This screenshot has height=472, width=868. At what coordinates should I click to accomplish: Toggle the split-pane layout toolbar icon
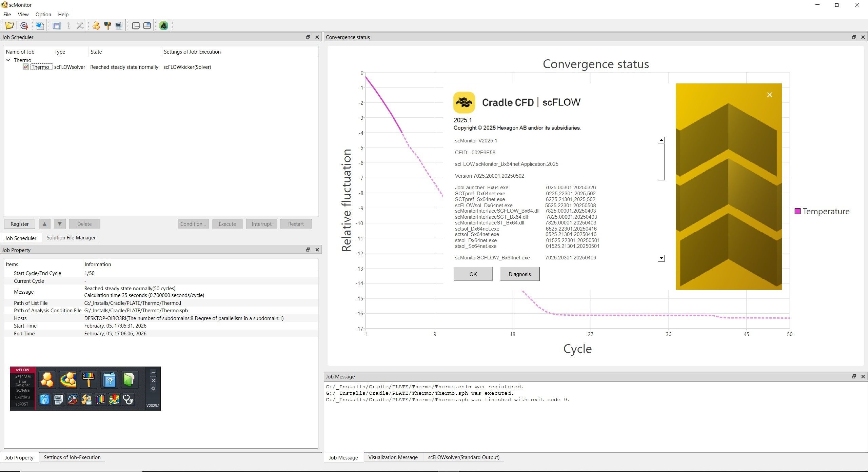pyautogui.click(x=147, y=25)
